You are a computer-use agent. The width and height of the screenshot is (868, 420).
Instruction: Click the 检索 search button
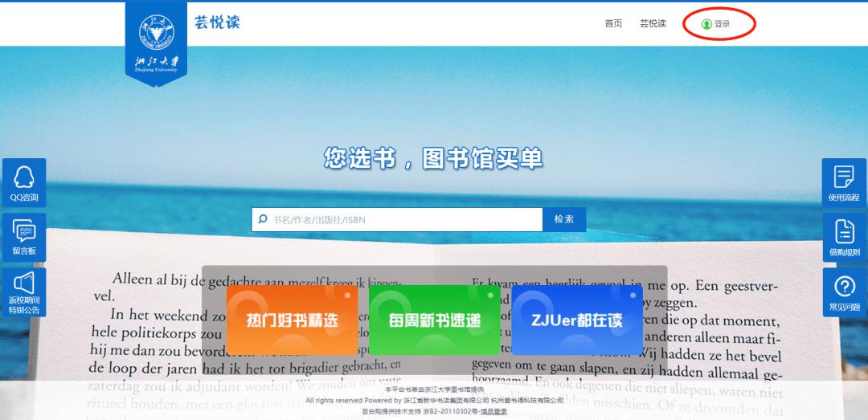click(x=563, y=219)
